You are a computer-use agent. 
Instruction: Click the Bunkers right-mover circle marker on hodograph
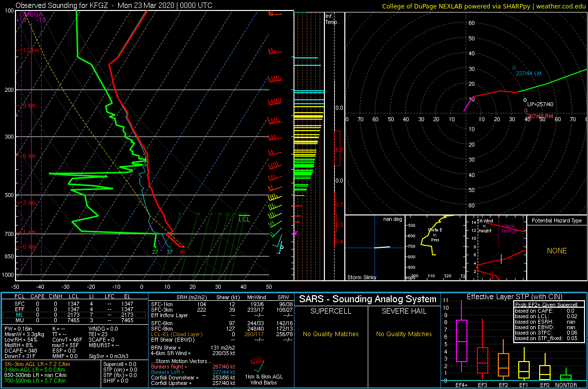coord(526,110)
